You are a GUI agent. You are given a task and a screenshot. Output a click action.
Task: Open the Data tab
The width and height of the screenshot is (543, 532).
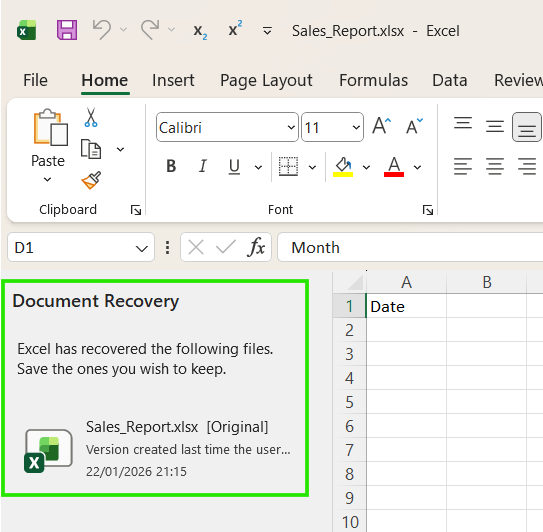pos(449,80)
